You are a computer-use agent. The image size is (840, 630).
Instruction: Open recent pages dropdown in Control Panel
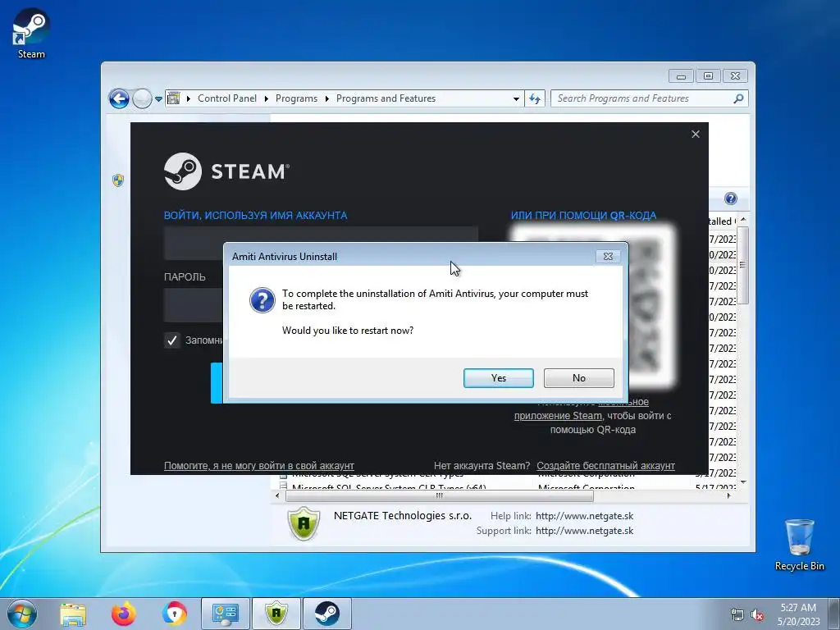158,99
